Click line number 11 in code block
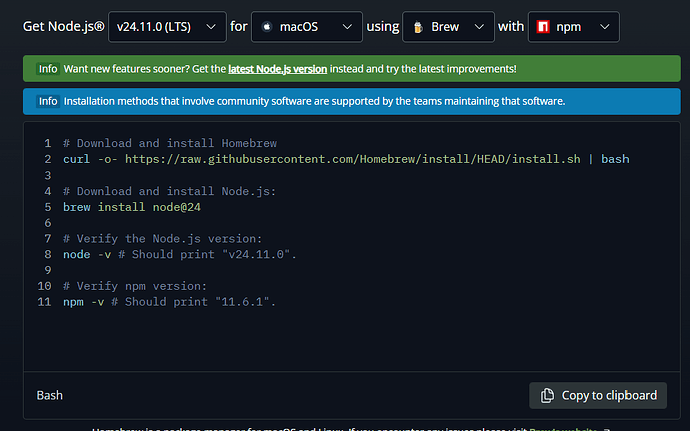Viewport: 690px width, 431px height. (44, 302)
